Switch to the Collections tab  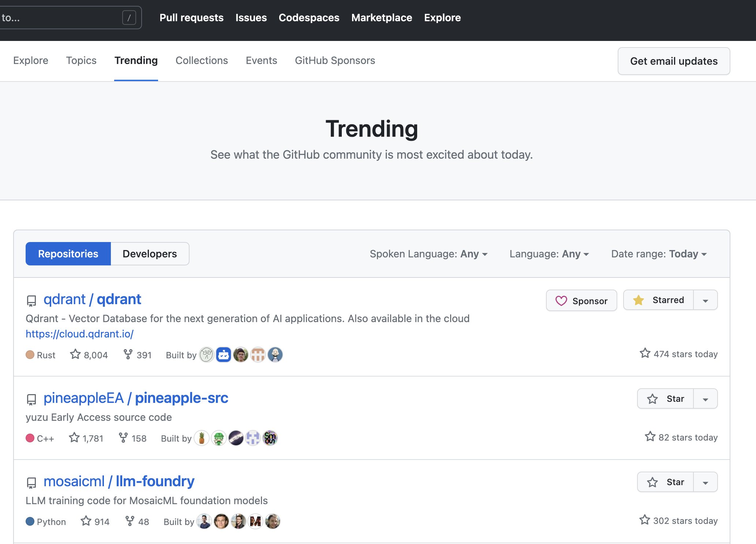[x=202, y=61]
